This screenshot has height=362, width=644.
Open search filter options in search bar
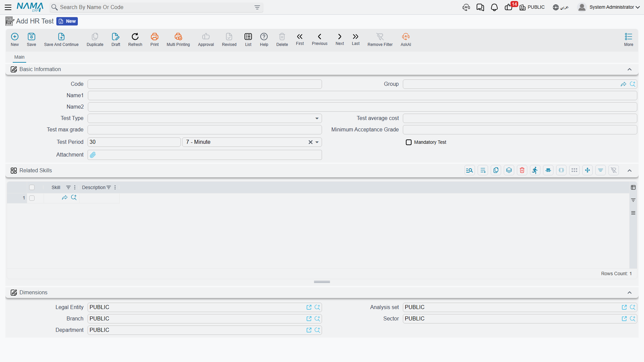pyautogui.click(x=257, y=7)
